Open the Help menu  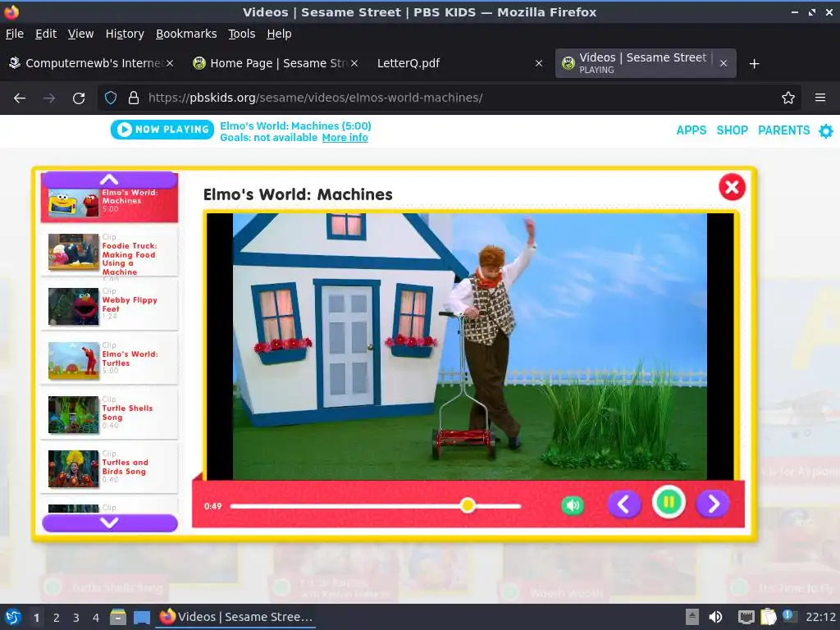pyautogui.click(x=279, y=34)
